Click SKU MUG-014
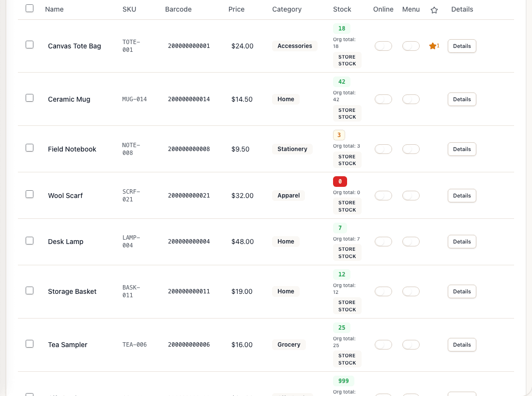The width and height of the screenshot is (532, 396). pos(135,99)
